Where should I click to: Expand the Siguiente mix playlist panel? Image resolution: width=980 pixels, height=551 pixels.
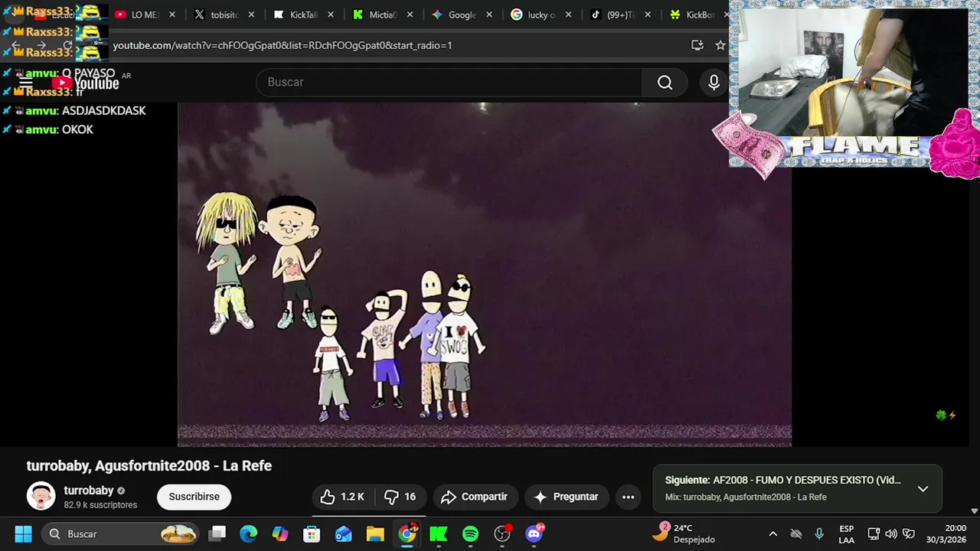(x=923, y=488)
